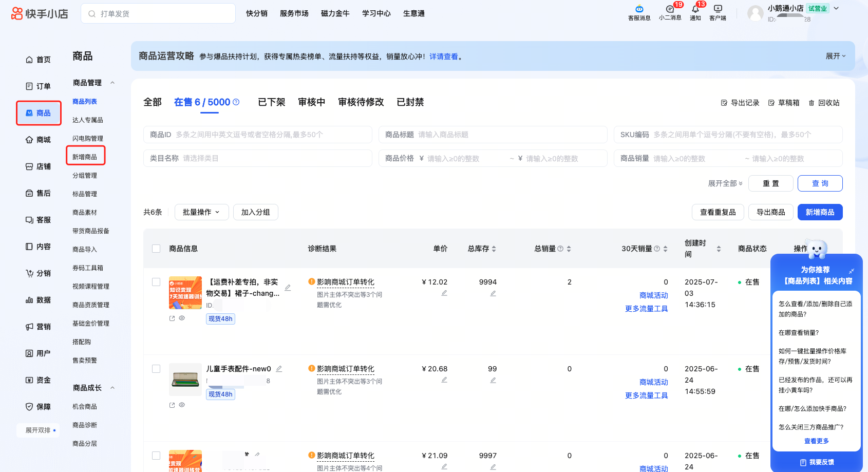This screenshot has height=472, width=868.
Task: Open 回收站 recycle bin
Action: (x=824, y=103)
